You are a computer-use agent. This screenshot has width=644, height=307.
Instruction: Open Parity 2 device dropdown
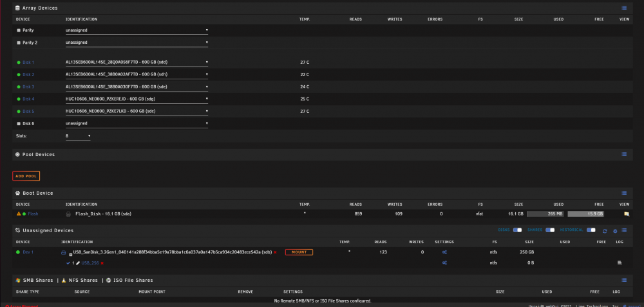137,43
